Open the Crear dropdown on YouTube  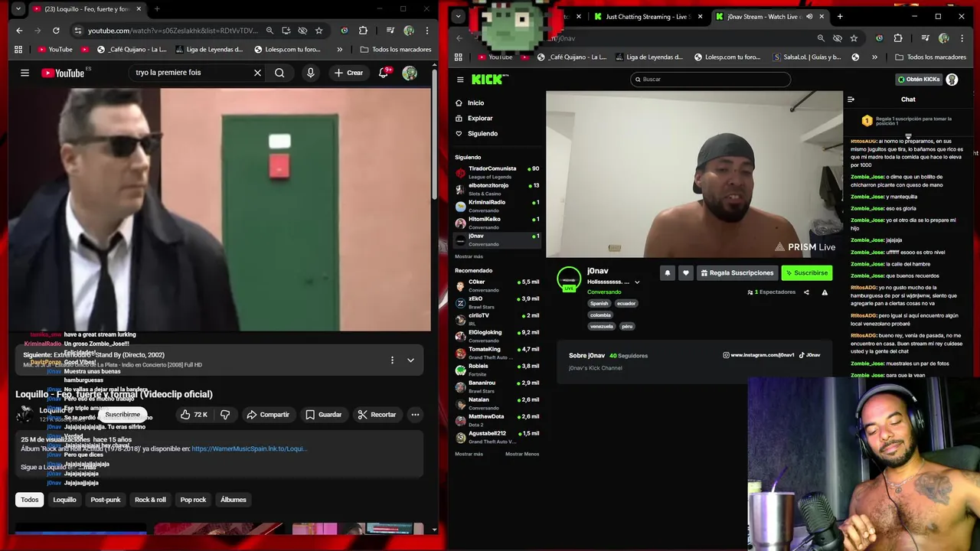(348, 73)
